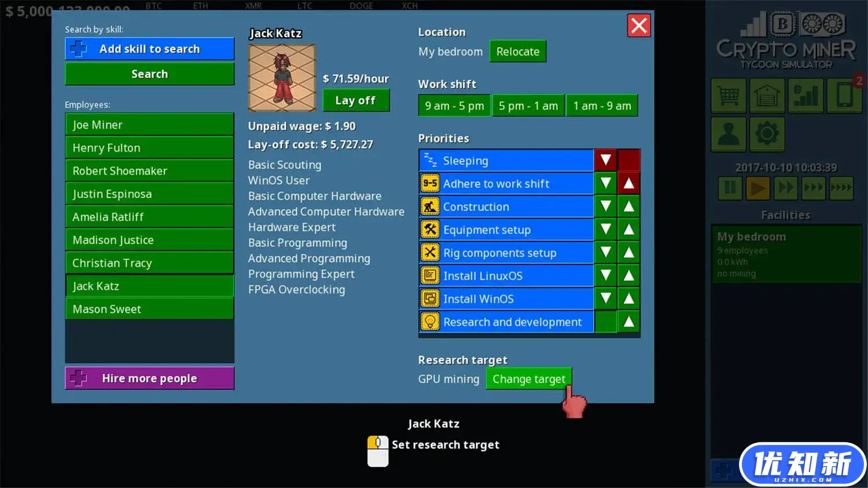Lower Sleeping priority with down arrow
868x488 pixels.
point(605,160)
